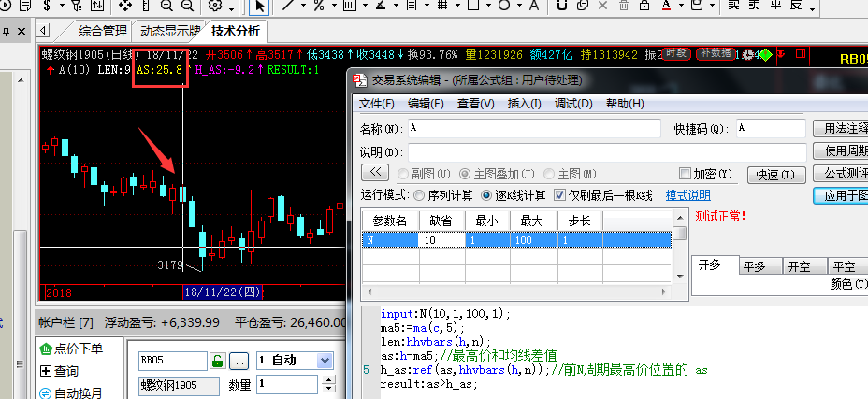Select the 逐K线计算 run mode
The width and height of the screenshot is (868, 399).
[486, 195]
